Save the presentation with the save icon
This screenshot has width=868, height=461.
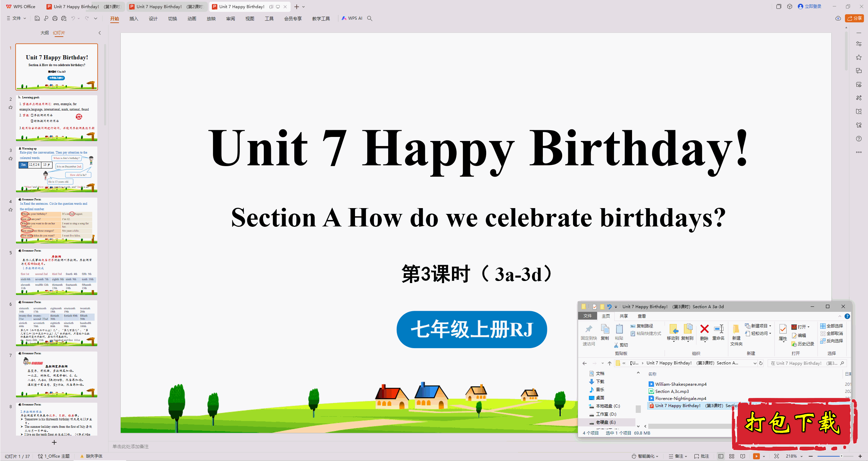tap(37, 18)
